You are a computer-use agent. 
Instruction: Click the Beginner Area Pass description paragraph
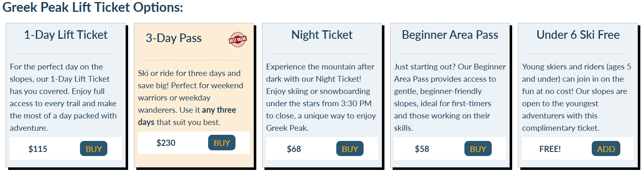click(450, 97)
